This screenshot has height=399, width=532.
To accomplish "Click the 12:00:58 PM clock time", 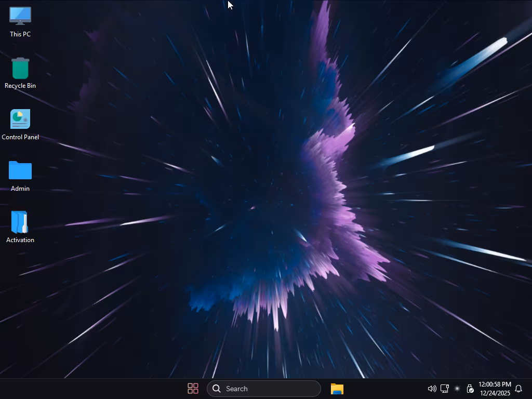I will point(495,384).
